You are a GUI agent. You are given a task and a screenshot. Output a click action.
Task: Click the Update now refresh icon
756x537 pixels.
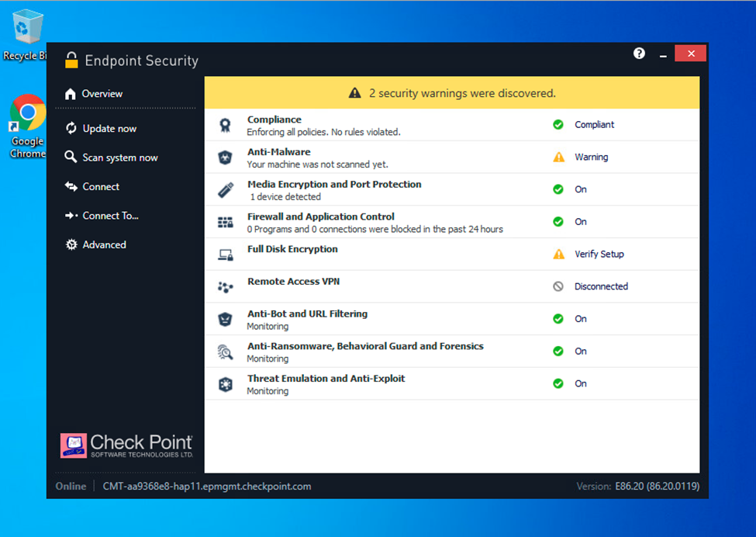click(x=71, y=128)
